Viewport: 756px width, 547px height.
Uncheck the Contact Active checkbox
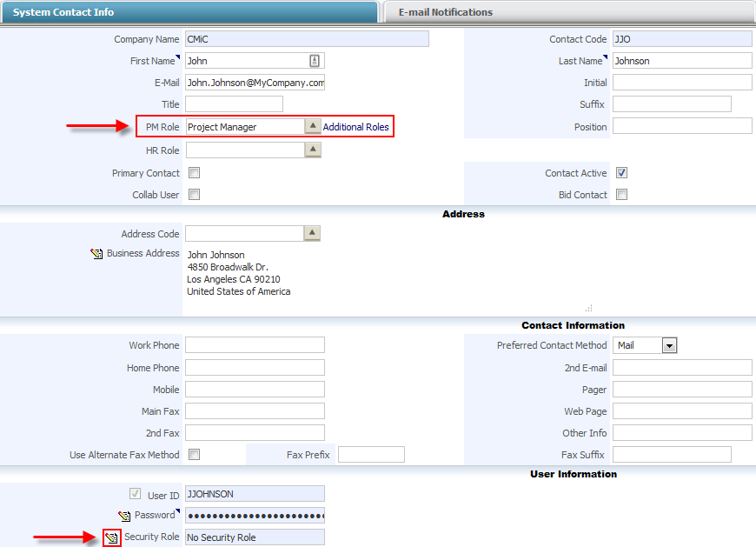(622, 172)
